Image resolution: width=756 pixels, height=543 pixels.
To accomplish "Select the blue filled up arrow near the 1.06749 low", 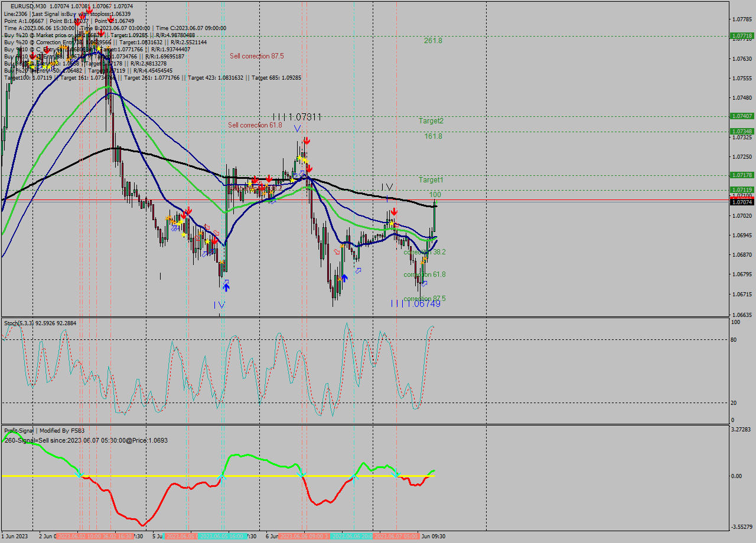I will click(x=344, y=278).
